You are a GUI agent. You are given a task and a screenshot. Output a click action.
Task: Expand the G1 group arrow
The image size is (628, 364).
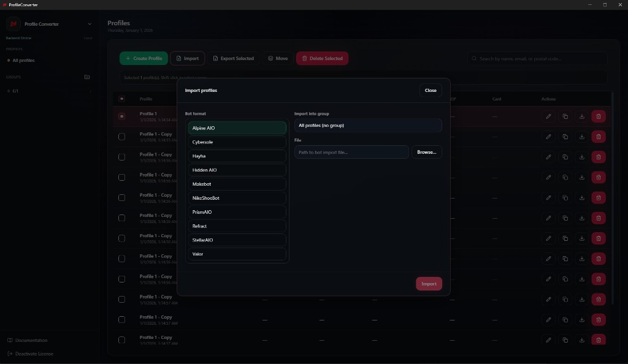point(90,91)
